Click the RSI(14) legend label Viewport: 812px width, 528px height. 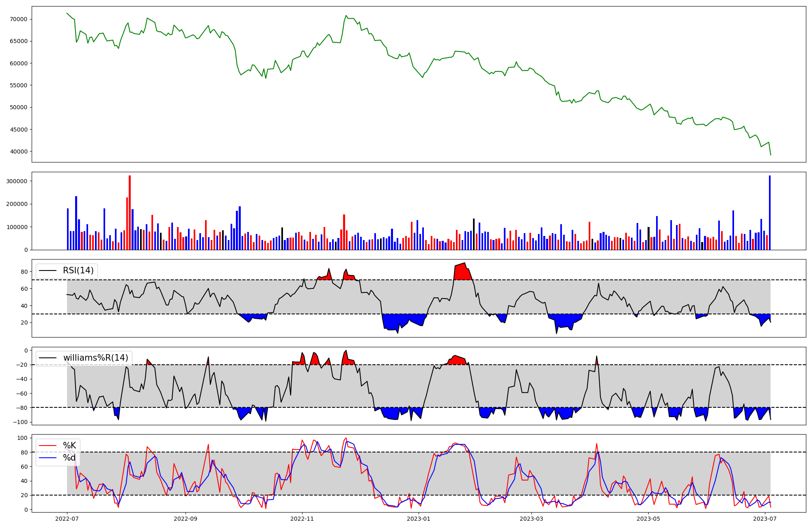click(x=78, y=270)
